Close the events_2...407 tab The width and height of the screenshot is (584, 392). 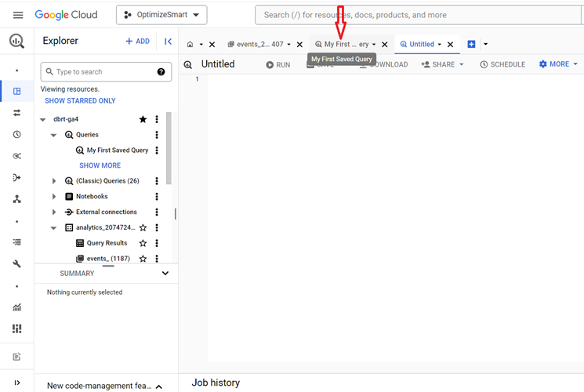click(x=299, y=45)
